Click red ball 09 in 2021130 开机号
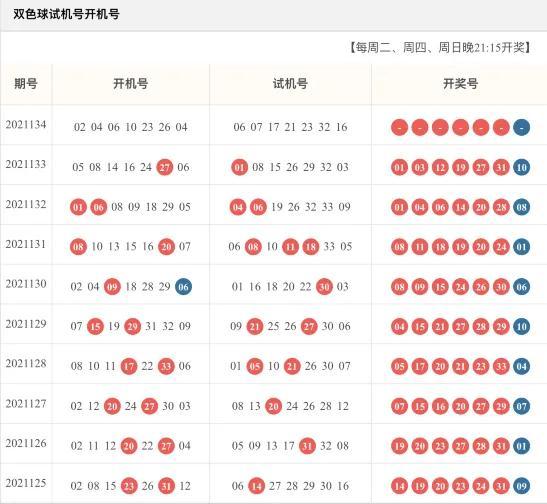 [x=112, y=287]
